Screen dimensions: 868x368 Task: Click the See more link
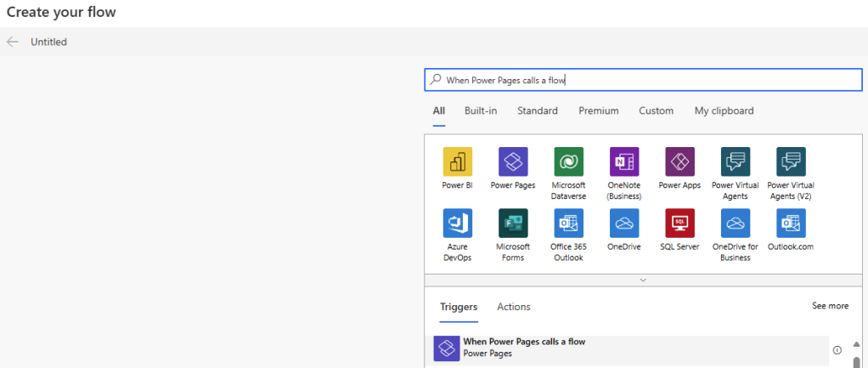pyautogui.click(x=830, y=306)
